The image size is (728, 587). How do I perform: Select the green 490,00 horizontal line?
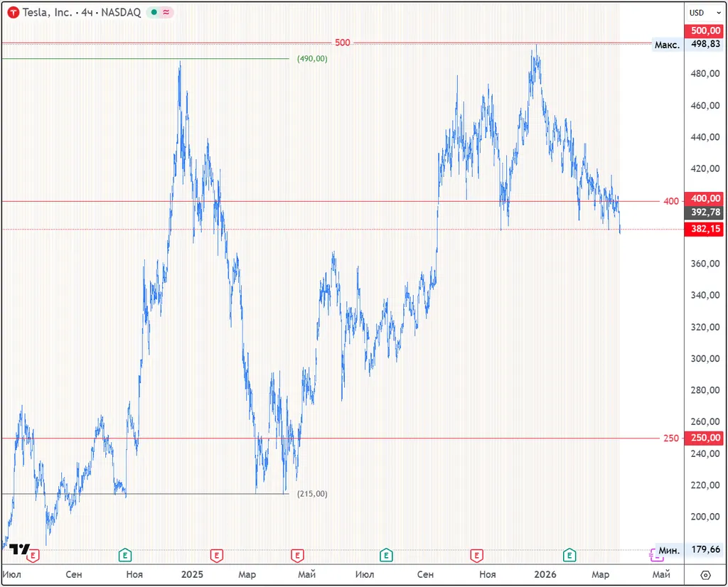(142, 58)
